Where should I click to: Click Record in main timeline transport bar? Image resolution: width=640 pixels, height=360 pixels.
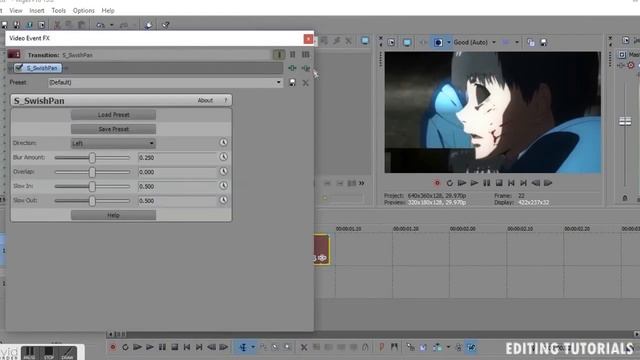click(113, 347)
